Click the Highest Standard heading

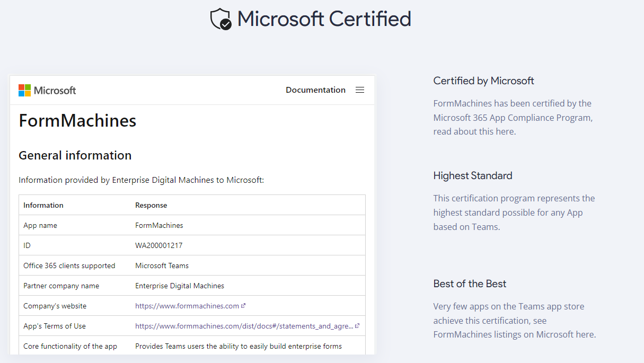click(x=472, y=175)
